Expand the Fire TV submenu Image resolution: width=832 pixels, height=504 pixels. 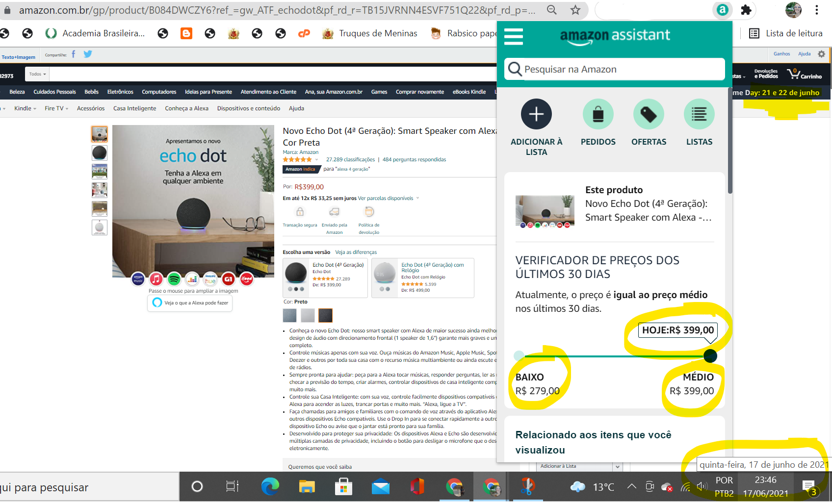coord(56,108)
